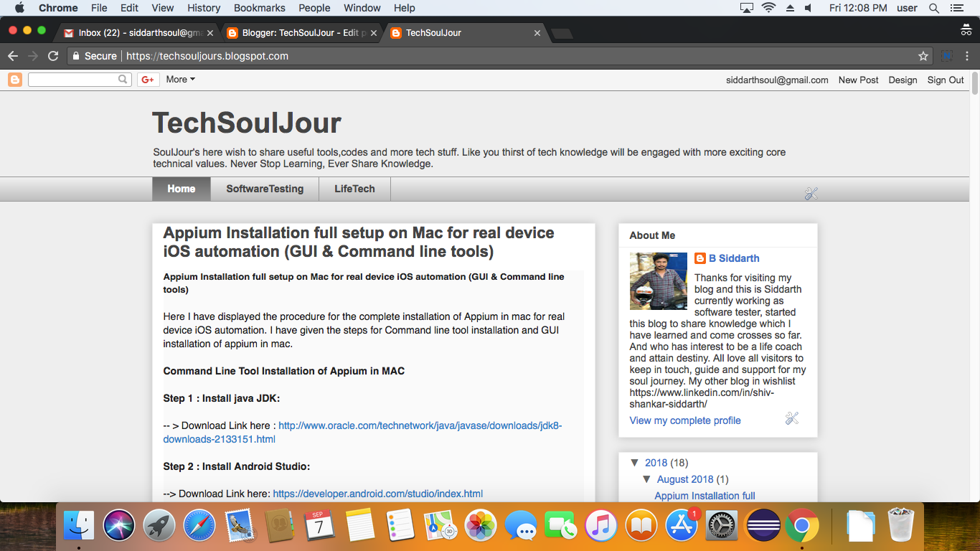Open Chrome's three-dot menu

point(967,56)
